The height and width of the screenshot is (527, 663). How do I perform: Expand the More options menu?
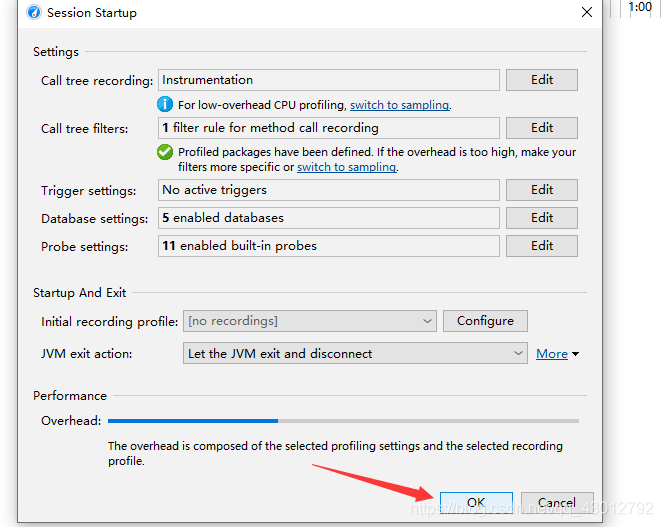click(x=557, y=354)
